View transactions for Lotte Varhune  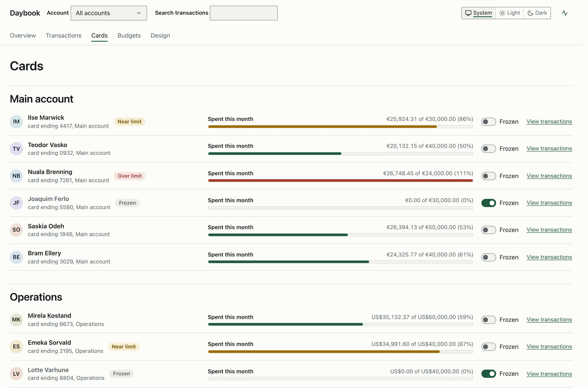[549, 374]
